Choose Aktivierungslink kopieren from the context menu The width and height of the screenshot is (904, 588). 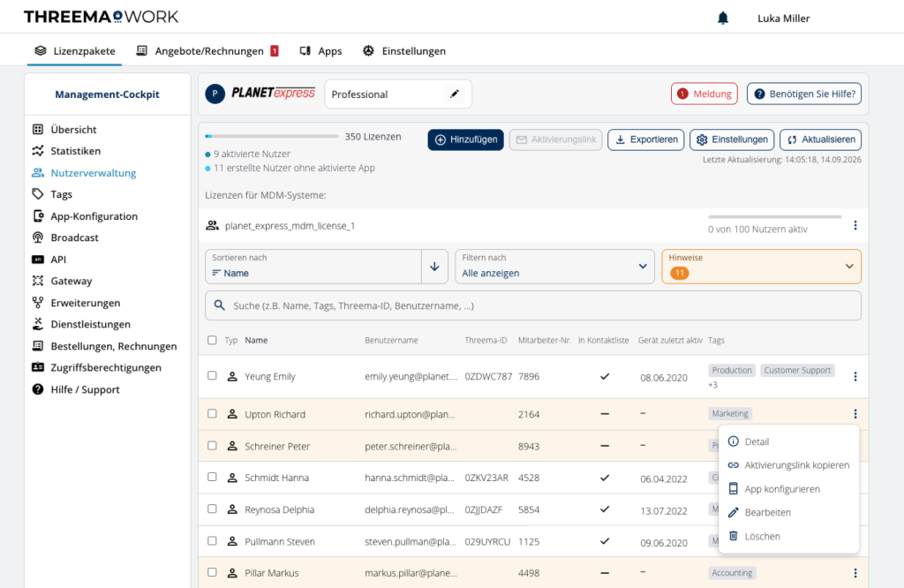(788, 465)
